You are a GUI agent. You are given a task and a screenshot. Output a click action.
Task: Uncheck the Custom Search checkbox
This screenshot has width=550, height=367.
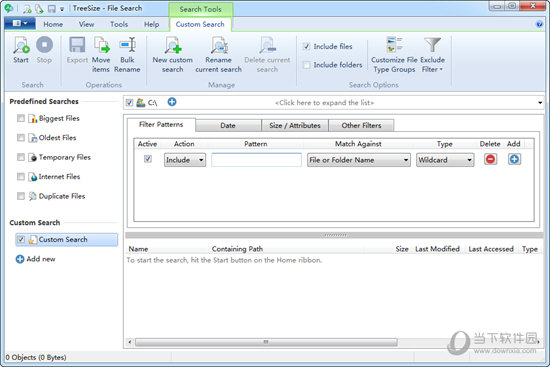[21, 239]
